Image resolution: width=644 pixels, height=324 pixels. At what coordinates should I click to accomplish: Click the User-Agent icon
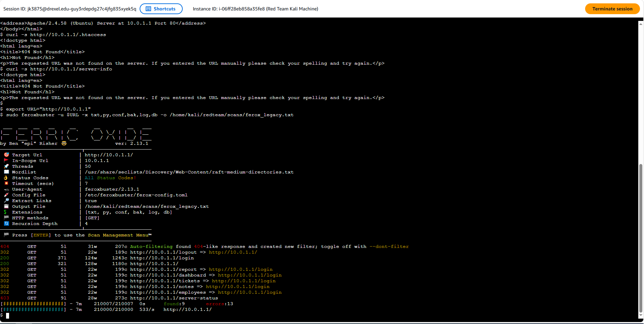coord(6,189)
